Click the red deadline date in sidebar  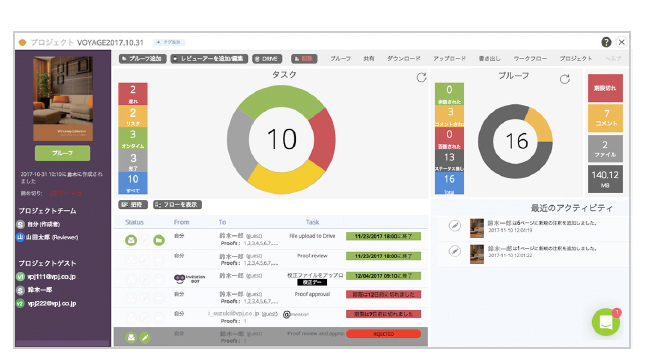pyautogui.click(x=66, y=193)
